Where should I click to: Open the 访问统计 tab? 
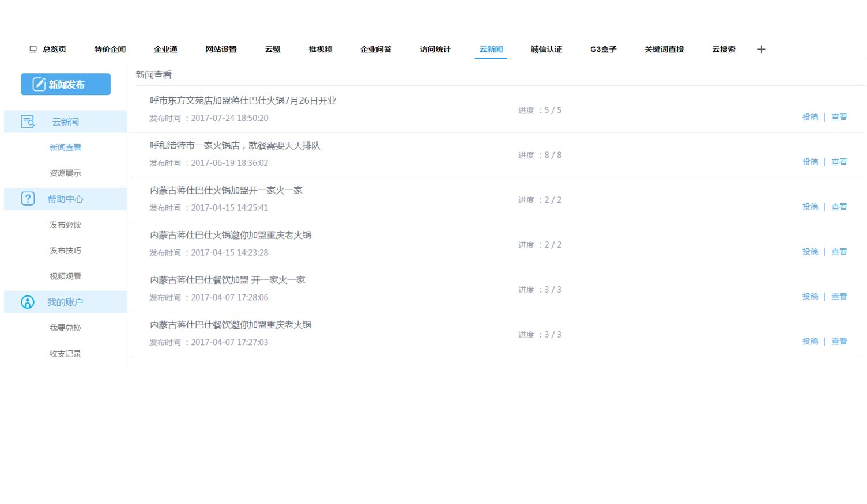[435, 50]
